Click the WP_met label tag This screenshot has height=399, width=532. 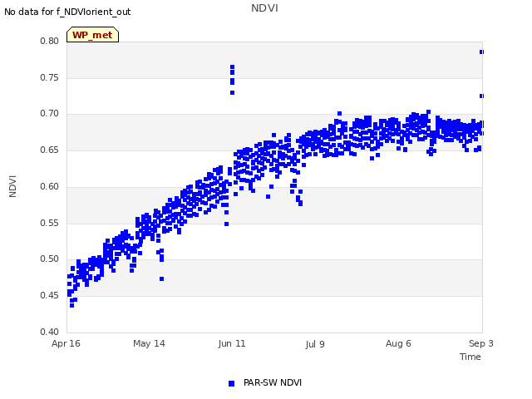pyautogui.click(x=92, y=35)
